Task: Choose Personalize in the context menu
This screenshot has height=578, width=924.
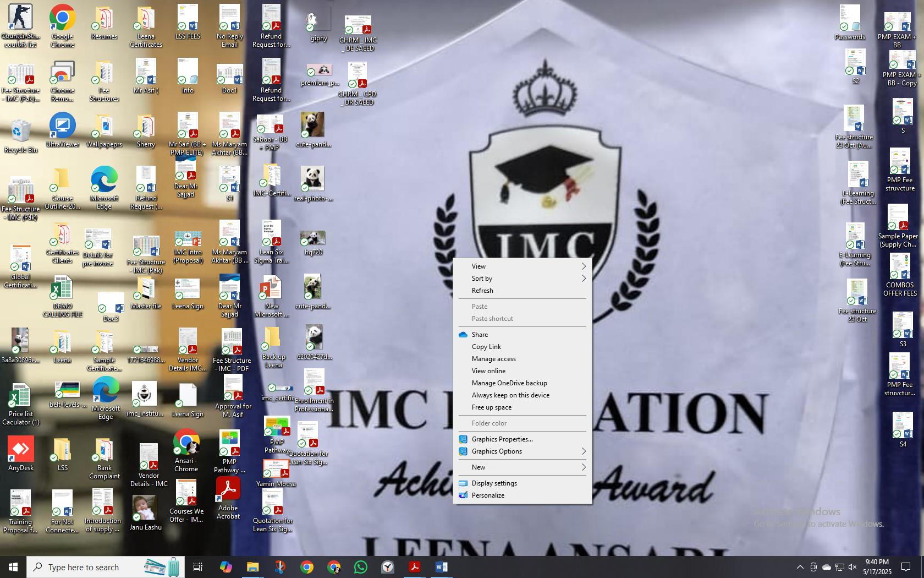Action: click(522, 495)
